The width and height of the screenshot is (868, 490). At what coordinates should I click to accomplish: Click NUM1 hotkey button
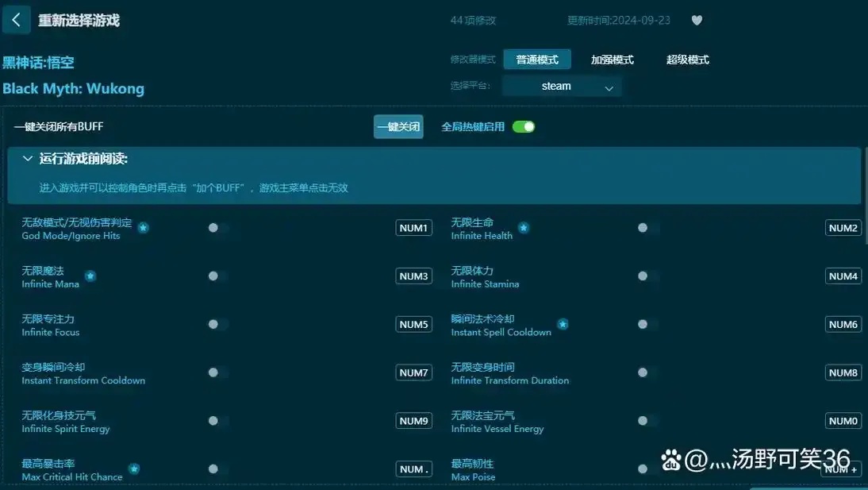pos(413,228)
